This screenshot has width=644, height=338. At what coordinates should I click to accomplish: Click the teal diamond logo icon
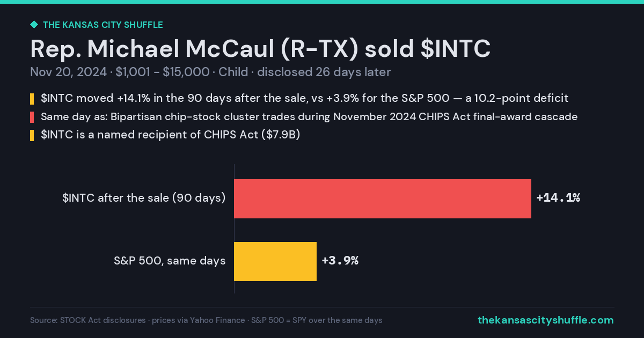[34, 25]
